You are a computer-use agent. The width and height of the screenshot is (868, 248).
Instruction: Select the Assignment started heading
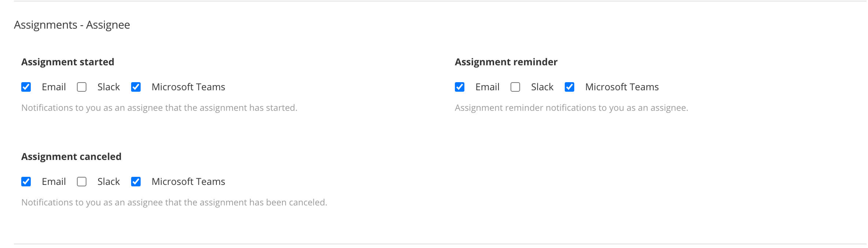coord(68,62)
